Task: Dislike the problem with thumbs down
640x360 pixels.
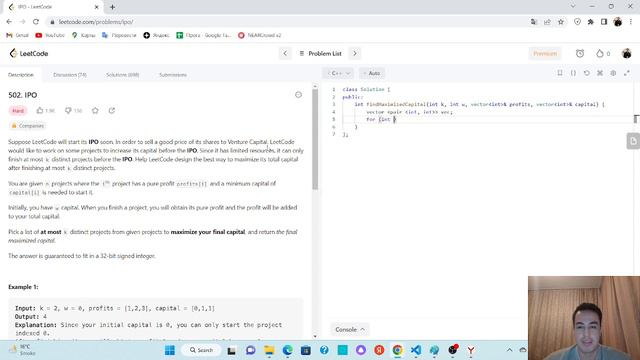Action: tap(73, 111)
